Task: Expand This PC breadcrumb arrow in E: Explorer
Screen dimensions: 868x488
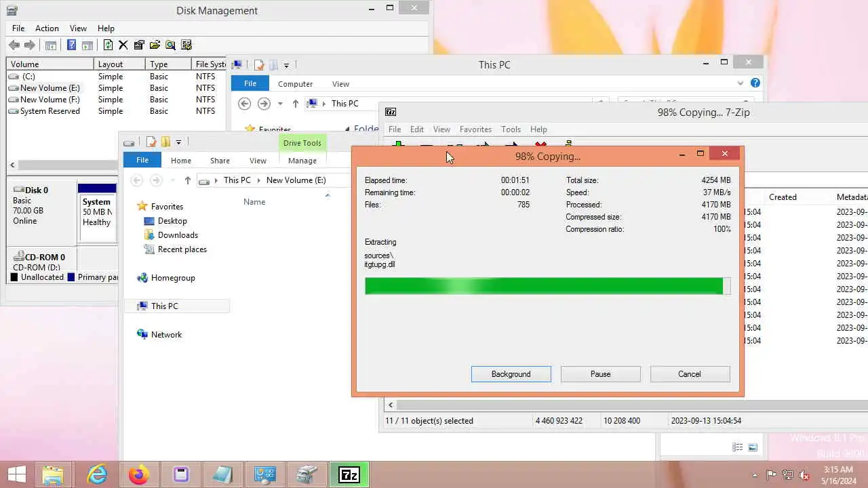Action: [258, 180]
